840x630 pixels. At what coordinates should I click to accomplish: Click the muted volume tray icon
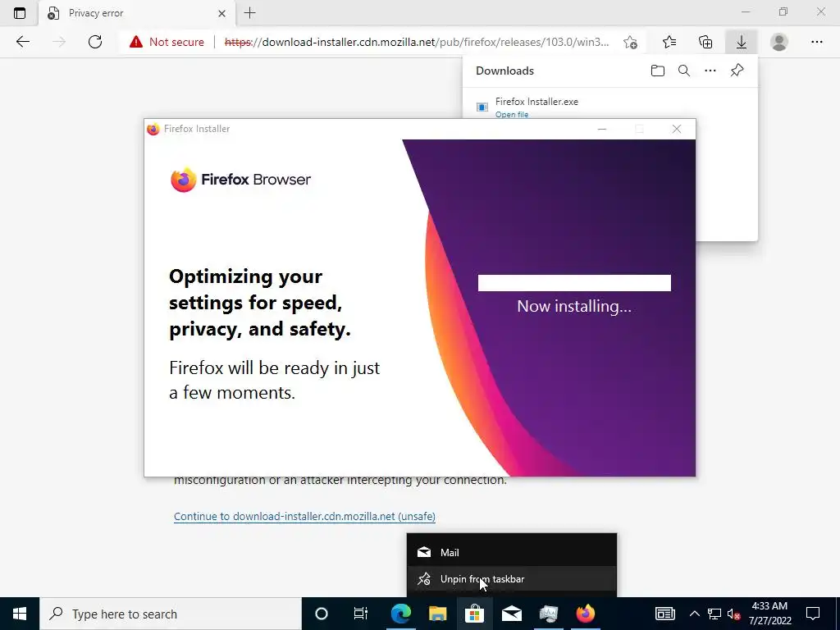pos(733,614)
